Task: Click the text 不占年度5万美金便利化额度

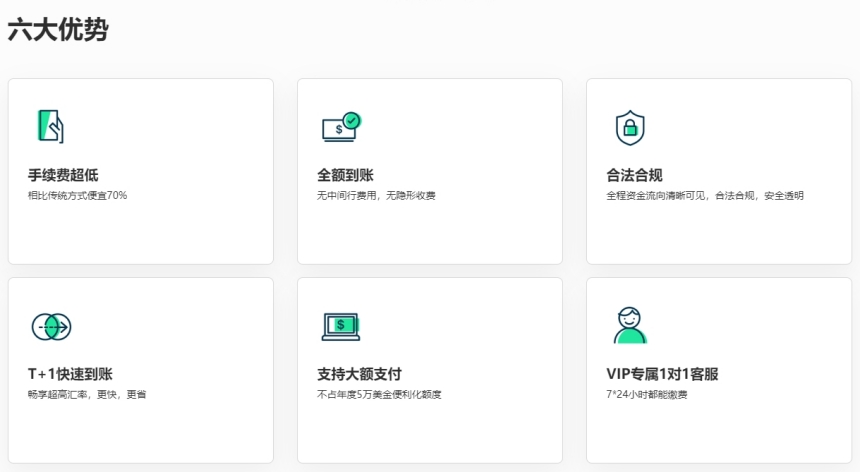Action: pyautogui.click(x=379, y=395)
